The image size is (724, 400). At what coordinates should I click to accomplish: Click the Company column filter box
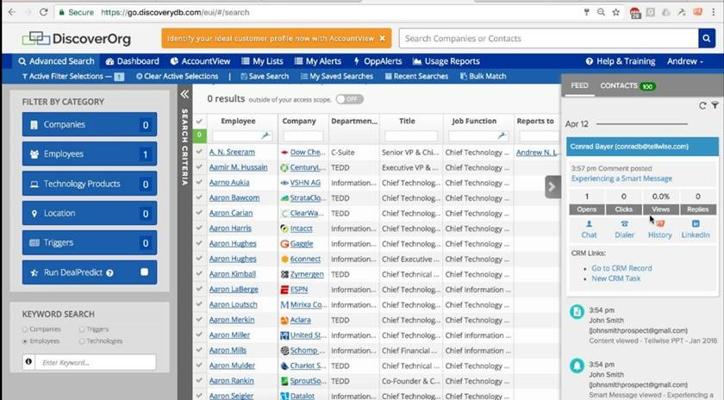pos(303,136)
